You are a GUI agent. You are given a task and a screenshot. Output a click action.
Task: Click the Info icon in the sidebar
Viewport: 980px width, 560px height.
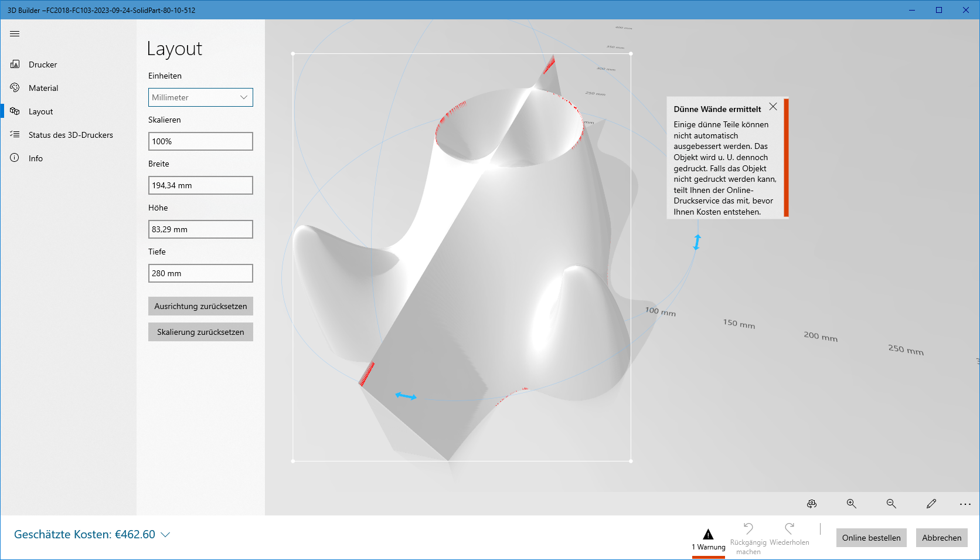pyautogui.click(x=15, y=158)
